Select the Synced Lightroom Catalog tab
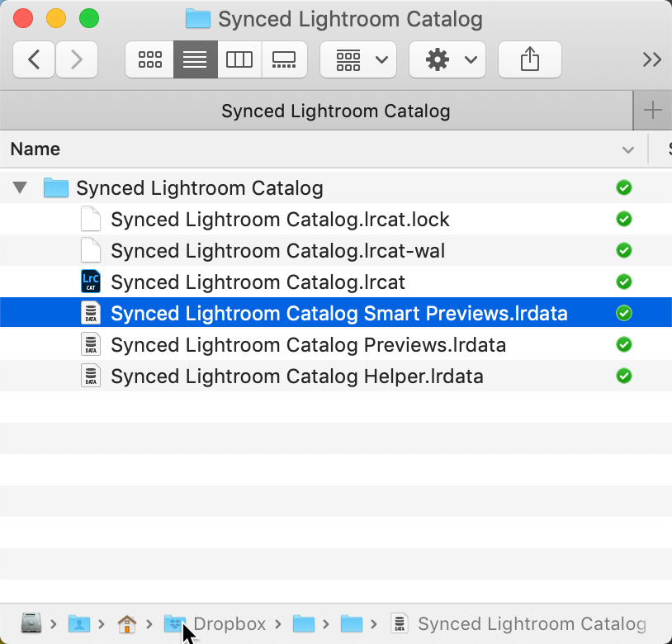672x644 pixels. [316, 111]
